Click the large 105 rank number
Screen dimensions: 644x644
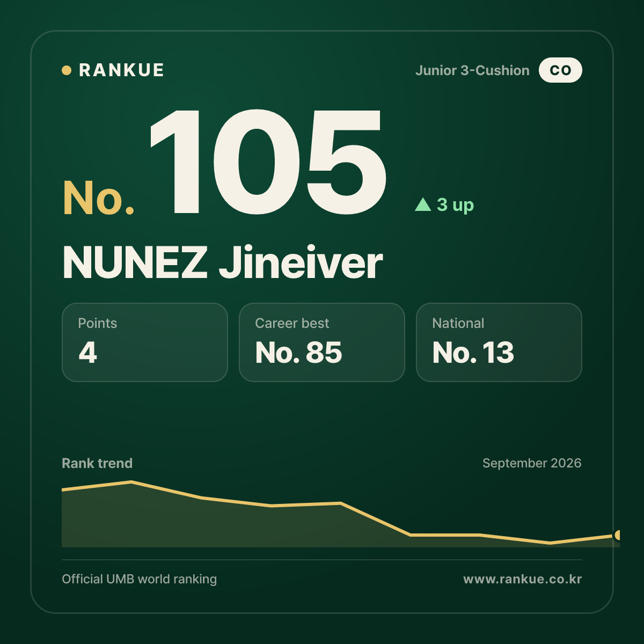(268, 162)
